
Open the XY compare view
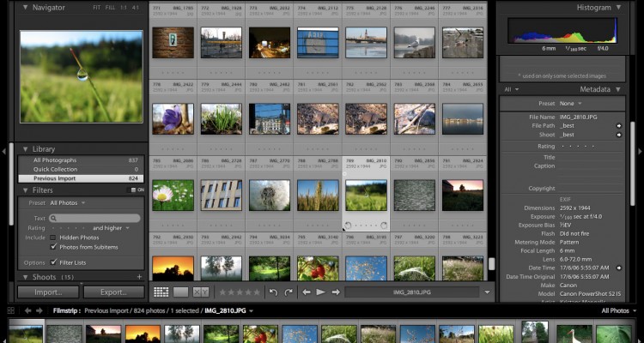point(201,292)
